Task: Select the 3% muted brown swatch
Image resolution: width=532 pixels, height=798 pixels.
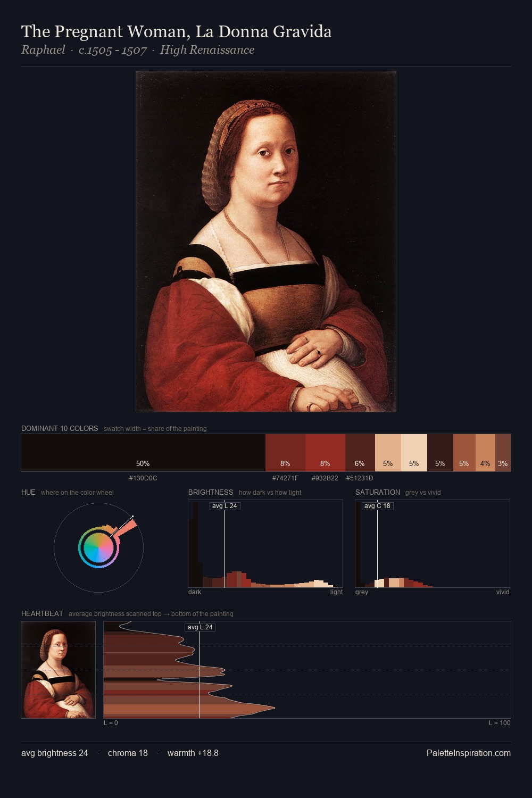Action: pos(503,453)
